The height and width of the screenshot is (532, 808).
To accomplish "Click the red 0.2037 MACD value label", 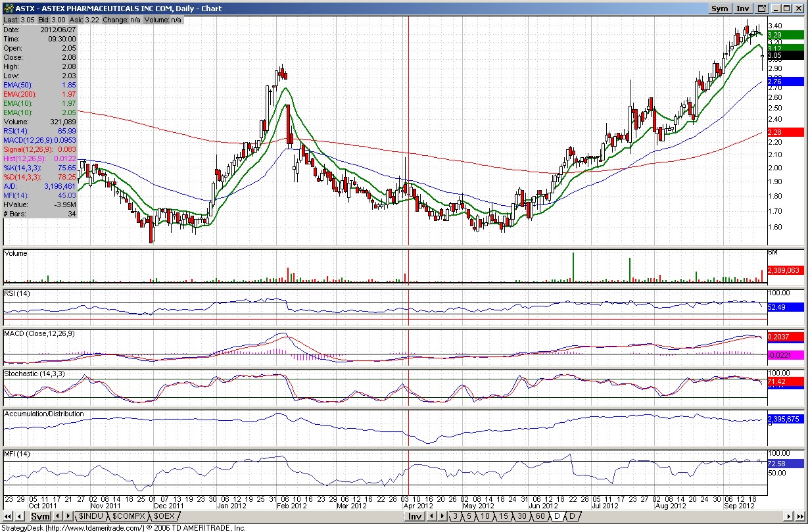I will [785, 336].
